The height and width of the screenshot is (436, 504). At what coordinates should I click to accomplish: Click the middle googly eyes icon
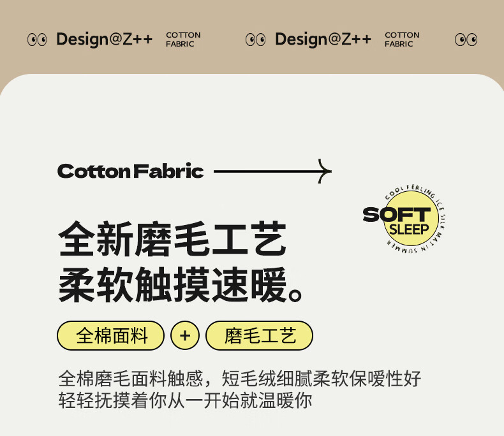click(255, 40)
